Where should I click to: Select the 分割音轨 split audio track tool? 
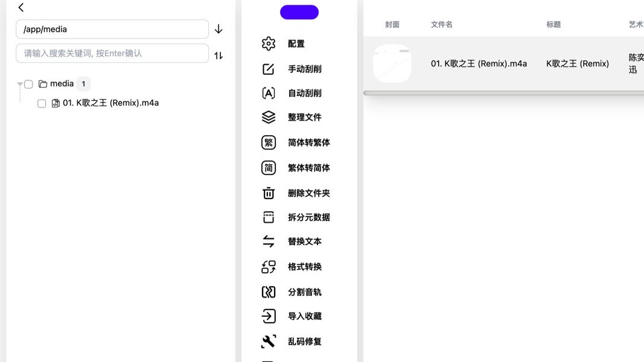pyautogui.click(x=305, y=292)
